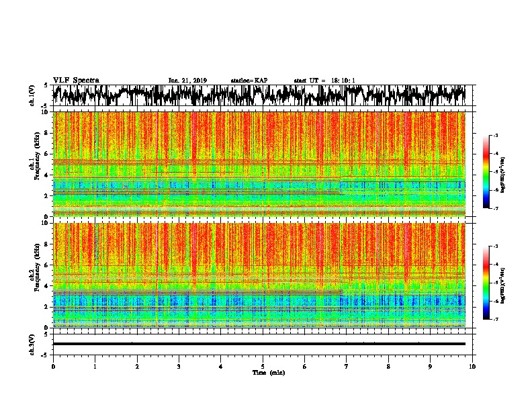This screenshot has width=532, height=411.
Task: Click "-3" on the ch.1 color scale
Action: (x=495, y=136)
